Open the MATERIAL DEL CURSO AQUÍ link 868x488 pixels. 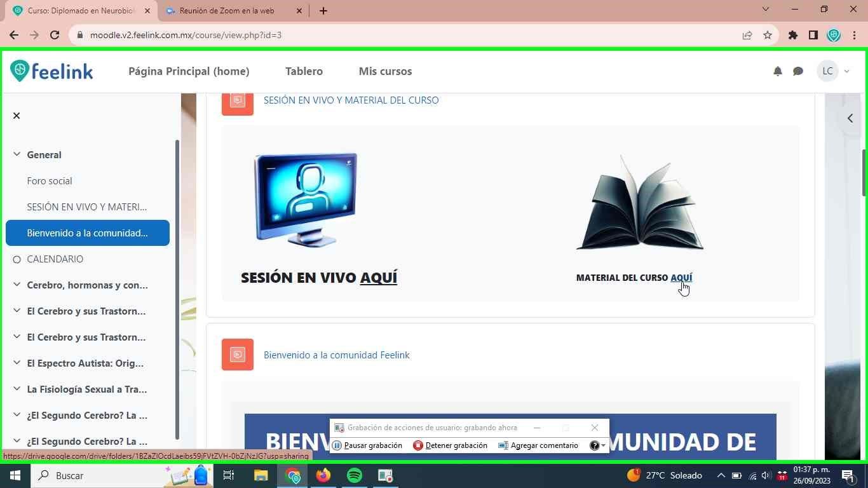pos(681,277)
